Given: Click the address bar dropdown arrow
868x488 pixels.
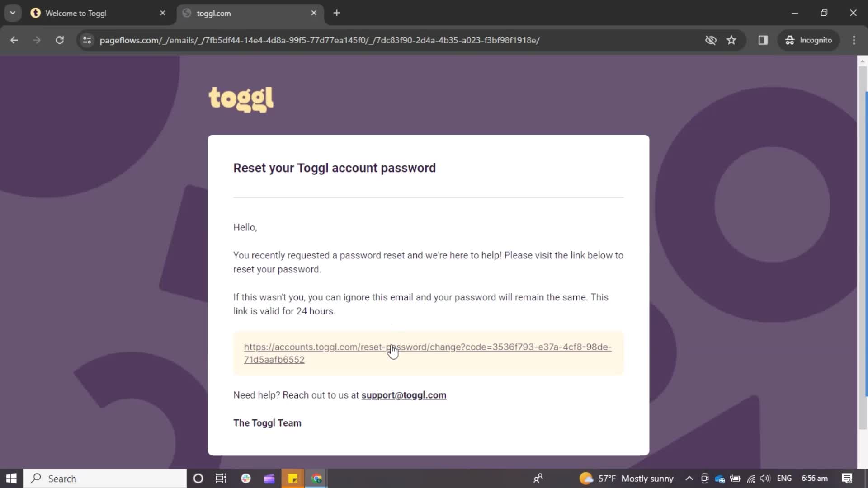Looking at the screenshot, I should 12,13.
